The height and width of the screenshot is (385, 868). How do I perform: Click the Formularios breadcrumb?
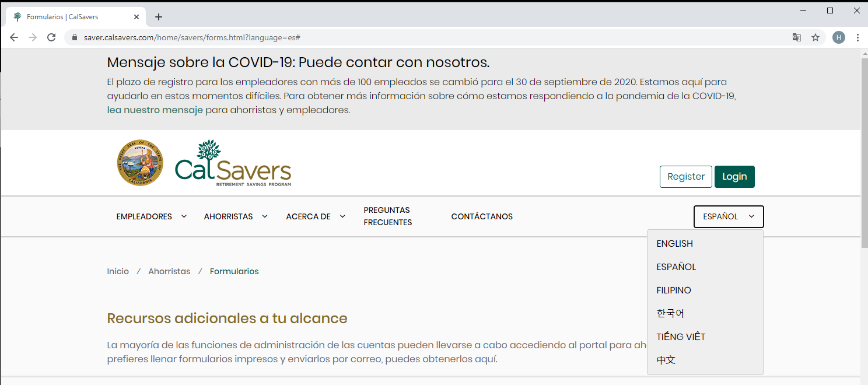click(235, 271)
